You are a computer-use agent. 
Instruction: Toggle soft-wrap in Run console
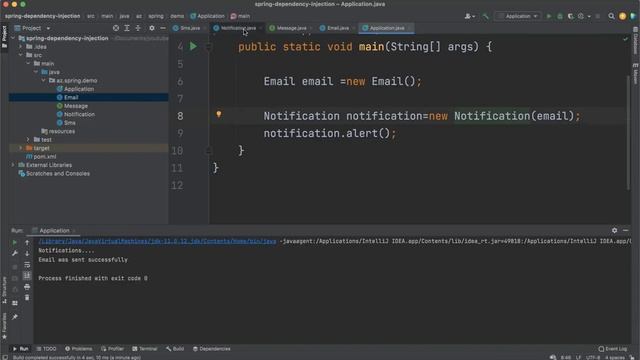point(27,265)
